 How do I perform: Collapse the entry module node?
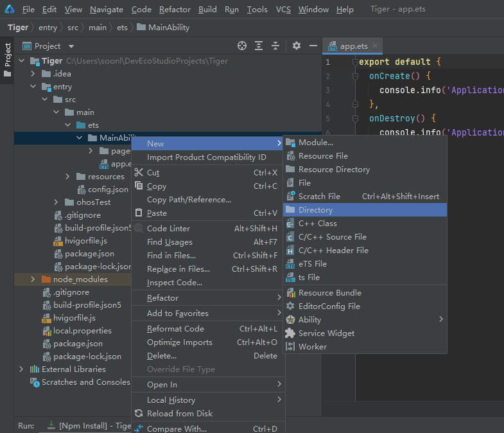(x=33, y=86)
